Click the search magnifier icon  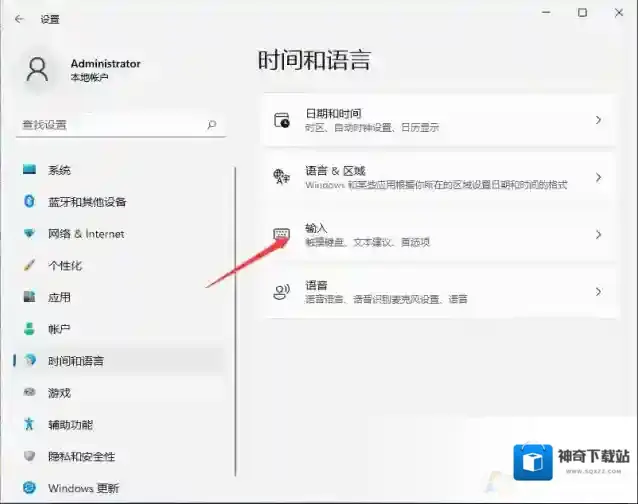[x=211, y=125]
